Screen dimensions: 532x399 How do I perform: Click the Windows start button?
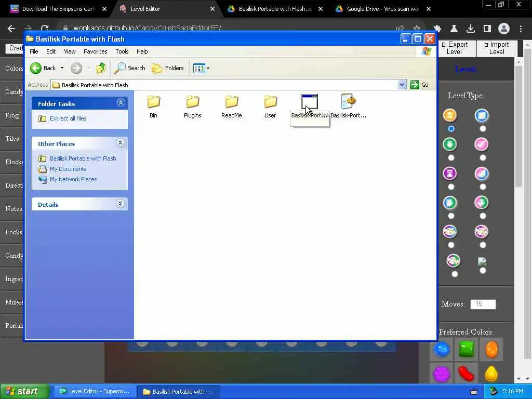coord(24,391)
